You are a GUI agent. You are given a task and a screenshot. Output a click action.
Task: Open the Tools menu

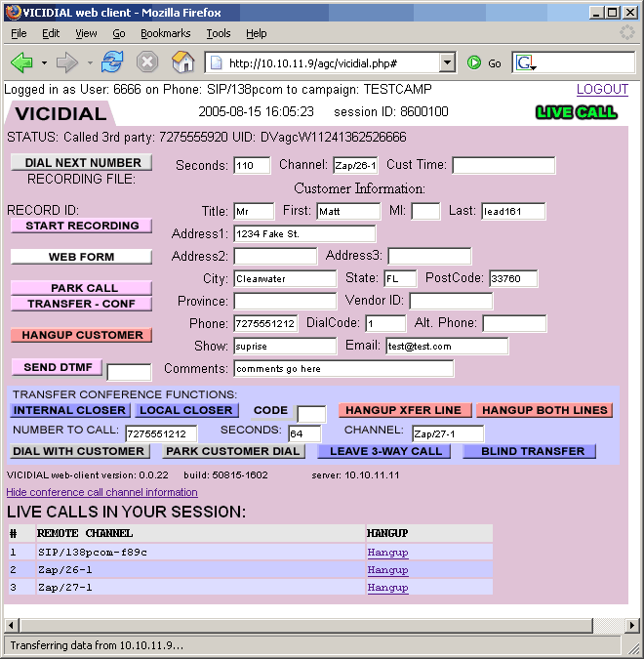(218, 33)
